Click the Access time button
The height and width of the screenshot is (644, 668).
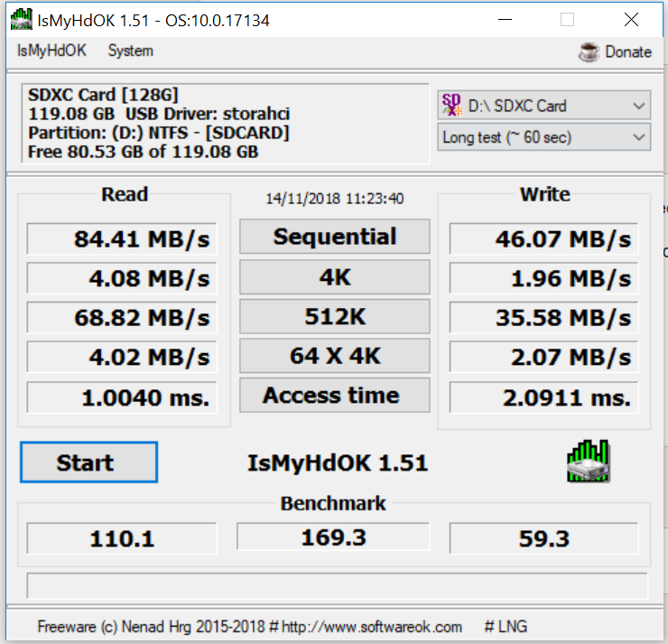[335, 395]
